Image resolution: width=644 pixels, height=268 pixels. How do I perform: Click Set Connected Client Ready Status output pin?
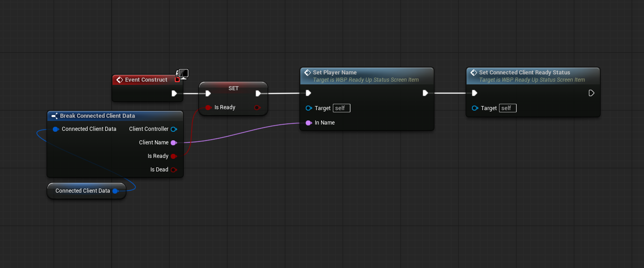coord(591,93)
